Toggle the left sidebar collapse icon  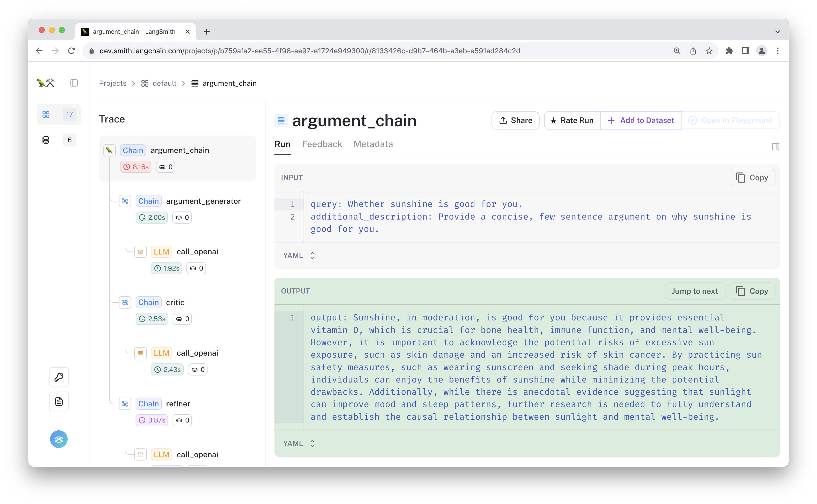coord(74,83)
